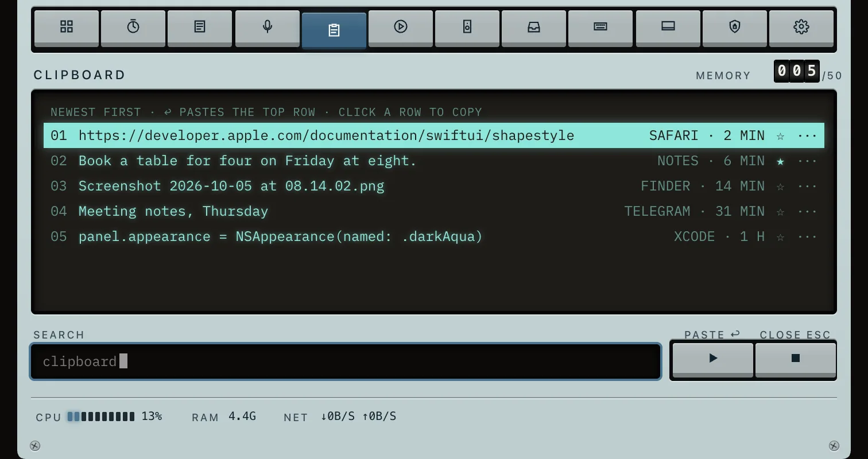Open the keyboard panel icon
Viewport: 868px width, 459px height.
point(600,28)
